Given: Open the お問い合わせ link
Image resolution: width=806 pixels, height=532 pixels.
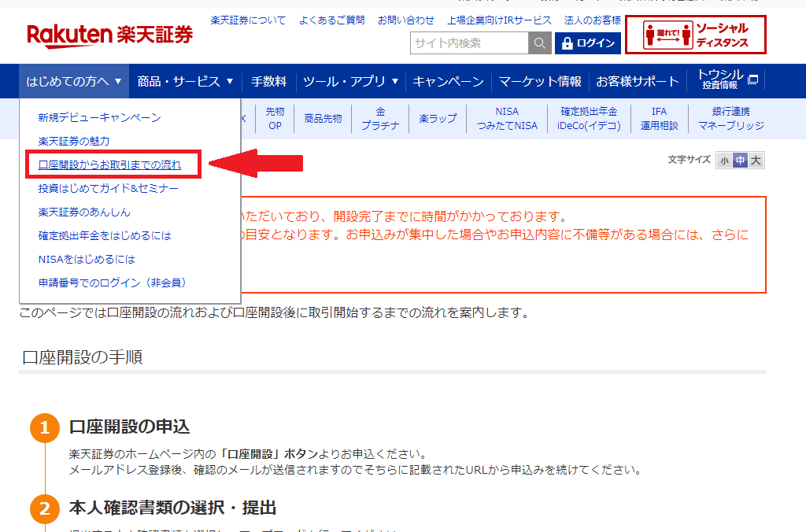Looking at the screenshot, I should click(x=406, y=20).
